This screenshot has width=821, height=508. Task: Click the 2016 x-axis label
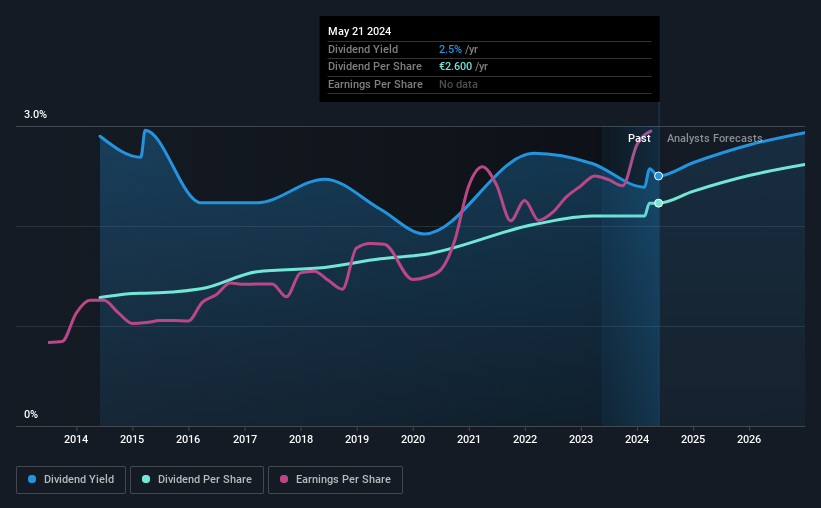tap(188, 439)
